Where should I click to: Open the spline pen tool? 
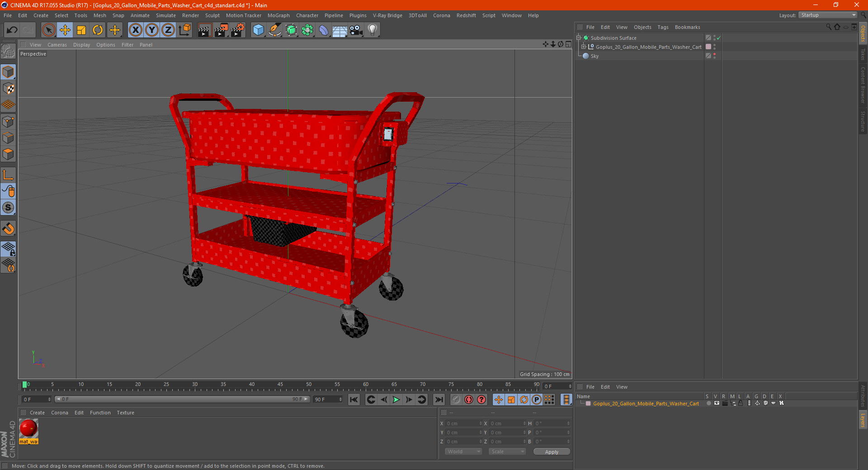pyautogui.click(x=274, y=30)
